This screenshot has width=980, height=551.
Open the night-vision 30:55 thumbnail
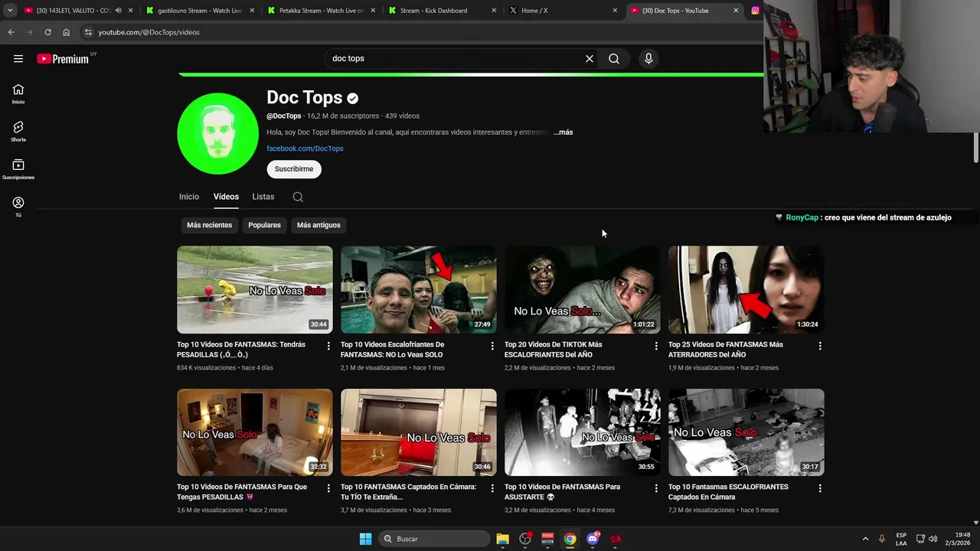(583, 432)
